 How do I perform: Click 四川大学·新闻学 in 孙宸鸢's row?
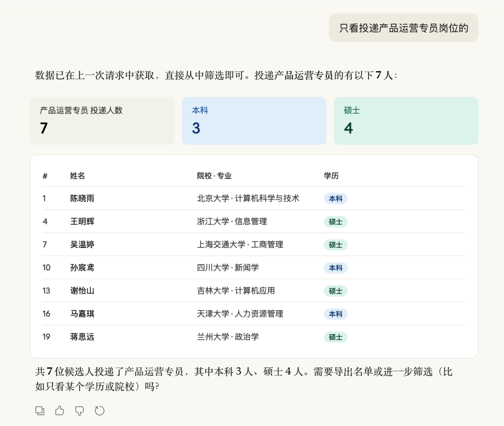pyautogui.click(x=228, y=268)
